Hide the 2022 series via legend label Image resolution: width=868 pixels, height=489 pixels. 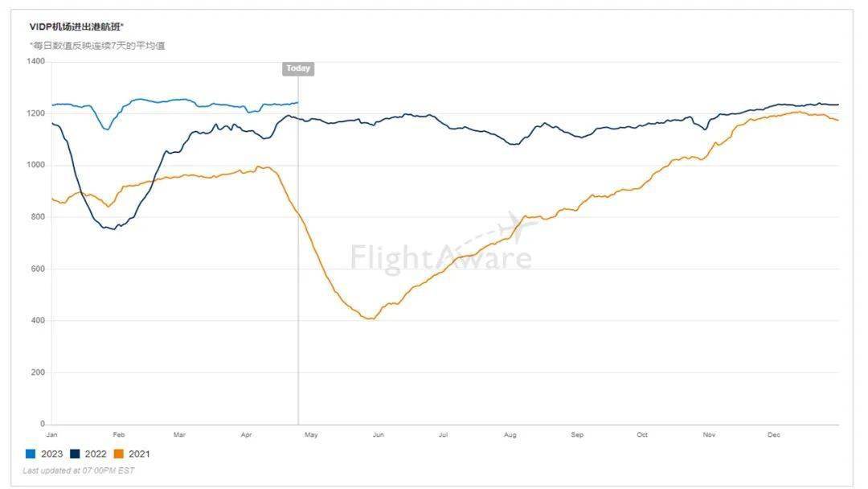[x=96, y=454]
